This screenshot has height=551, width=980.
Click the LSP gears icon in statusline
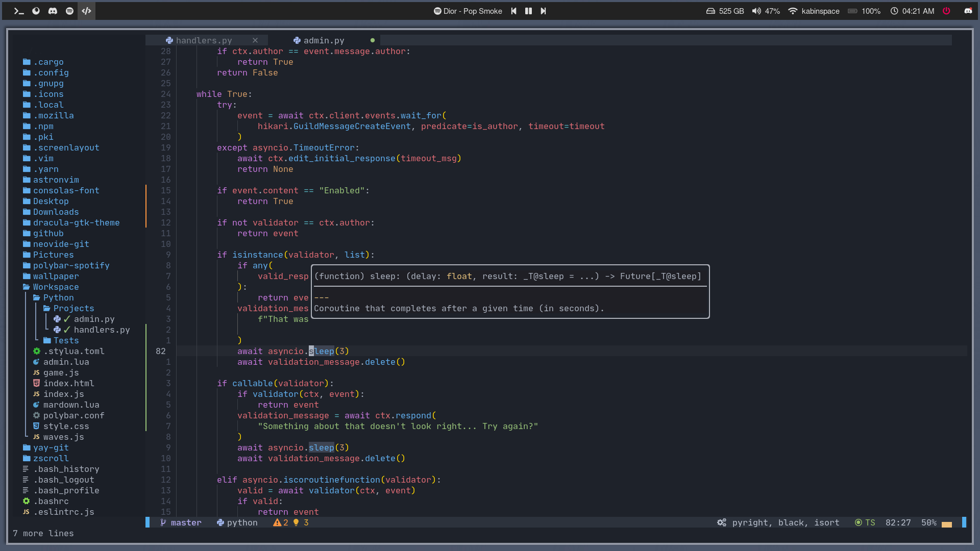click(721, 522)
